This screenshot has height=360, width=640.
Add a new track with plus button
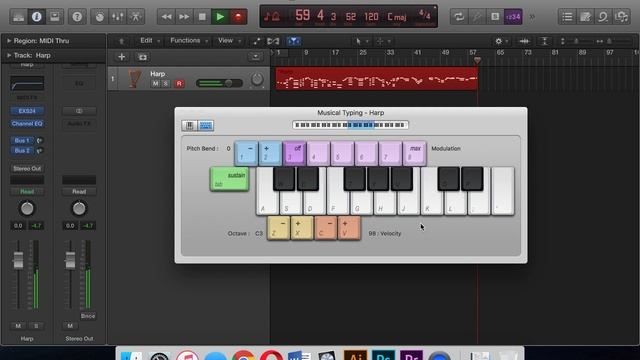(122, 57)
